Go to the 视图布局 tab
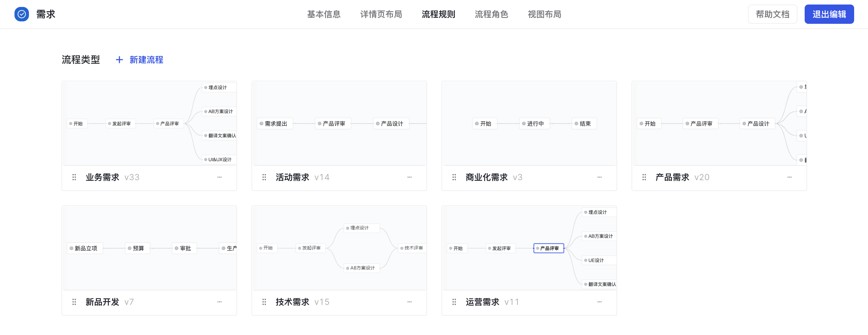 click(544, 14)
